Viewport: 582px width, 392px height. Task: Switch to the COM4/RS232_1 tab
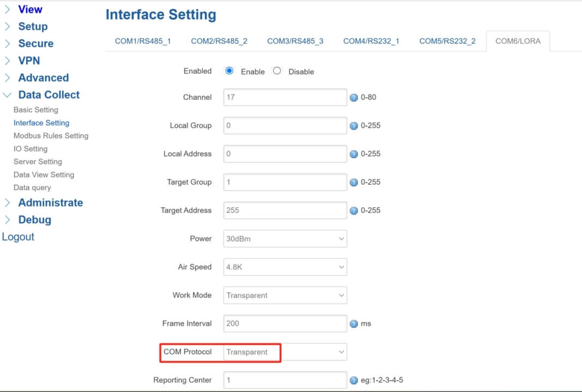(371, 41)
